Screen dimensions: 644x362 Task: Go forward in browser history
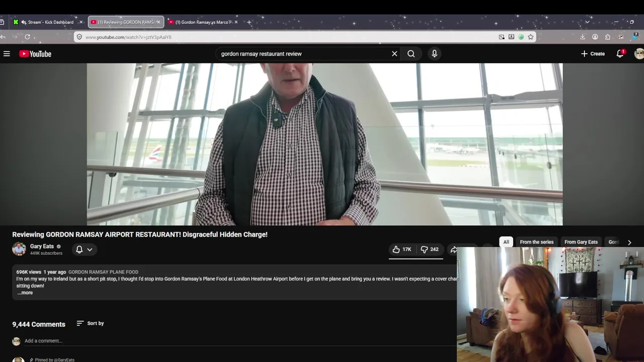pos(15,37)
